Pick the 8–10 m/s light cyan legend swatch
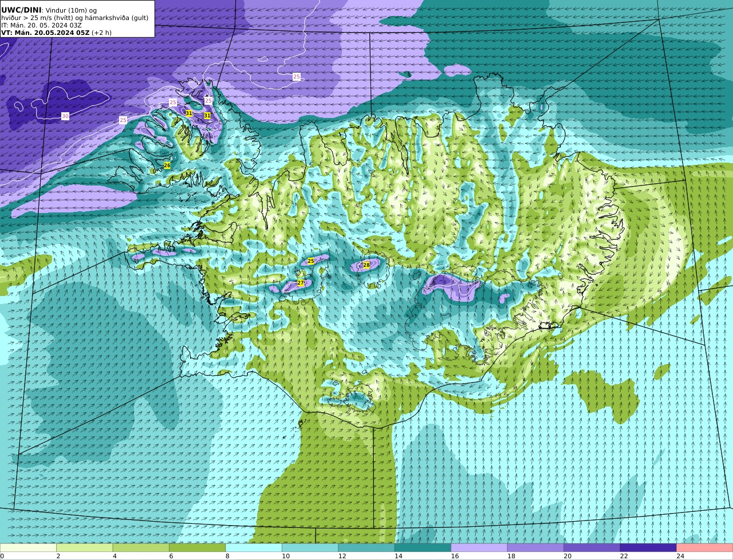The height and width of the screenshot is (560, 733). pyautogui.click(x=254, y=547)
